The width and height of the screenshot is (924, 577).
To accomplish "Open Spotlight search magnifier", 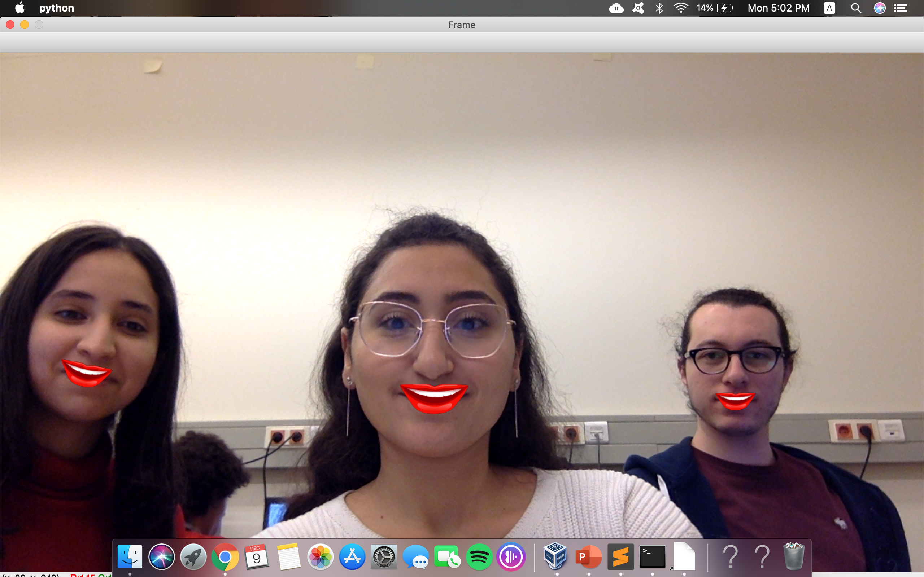I will (856, 8).
